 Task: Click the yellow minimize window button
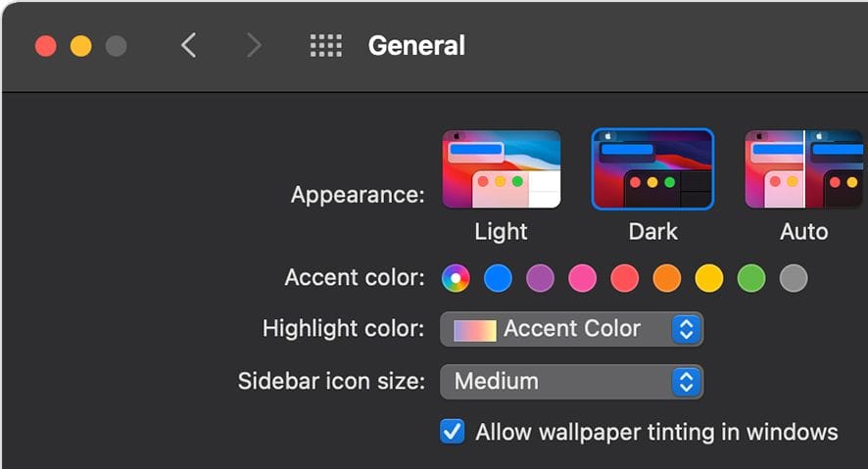tap(80, 46)
